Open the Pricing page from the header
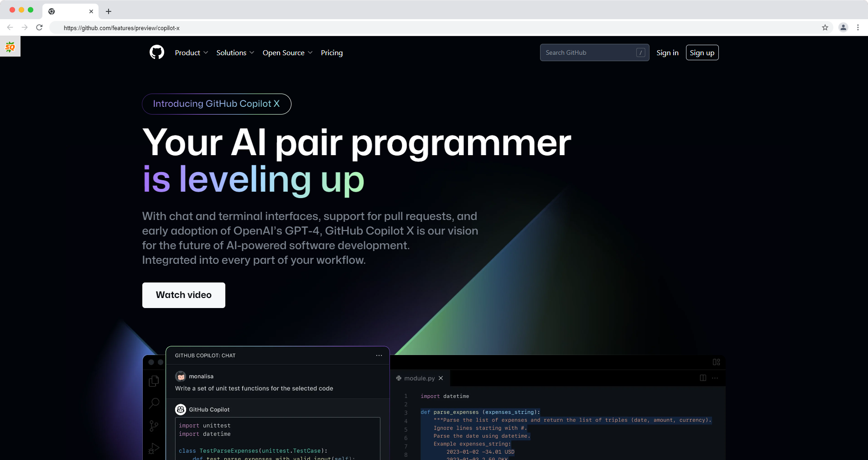868x460 pixels. click(332, 52)
